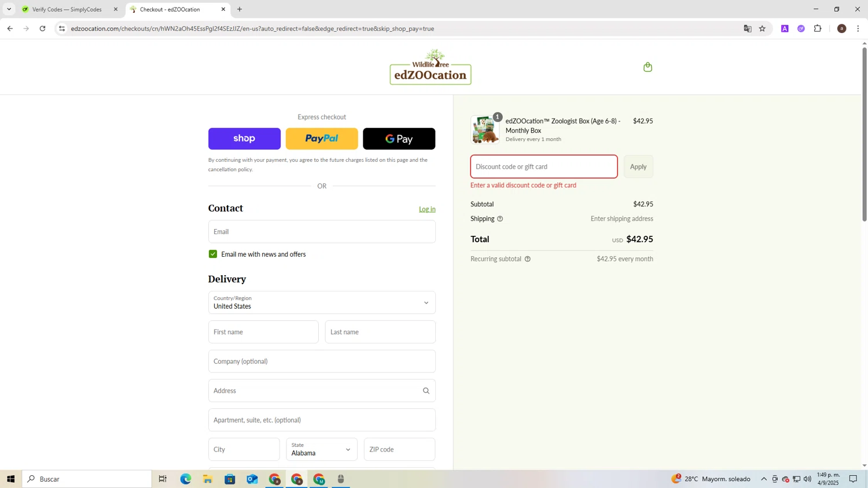Open the Chrome three-dot menu
868x488 pixels.
click(x=858, y=28)
